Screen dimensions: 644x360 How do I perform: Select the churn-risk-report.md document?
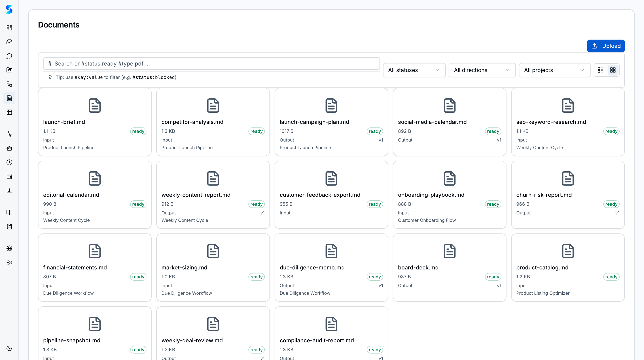[568, 195]
